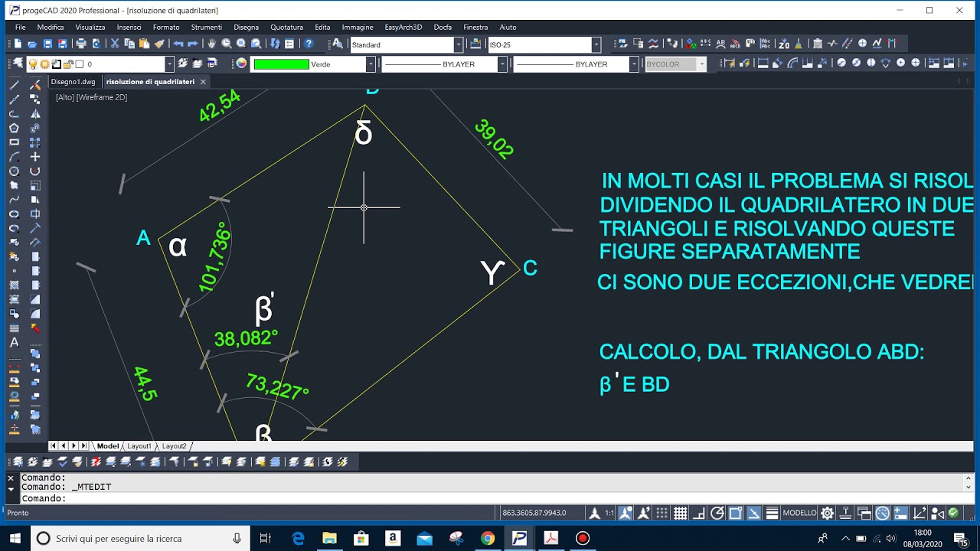The width and height of the screenshot is (980, 551).
Task: Open the layer manager icon
Action: 17,64
